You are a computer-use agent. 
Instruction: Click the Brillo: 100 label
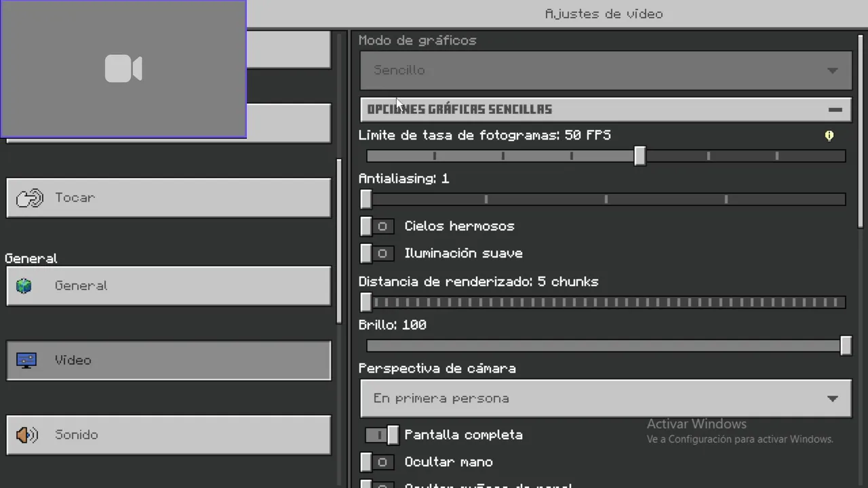tap(393, 325)
